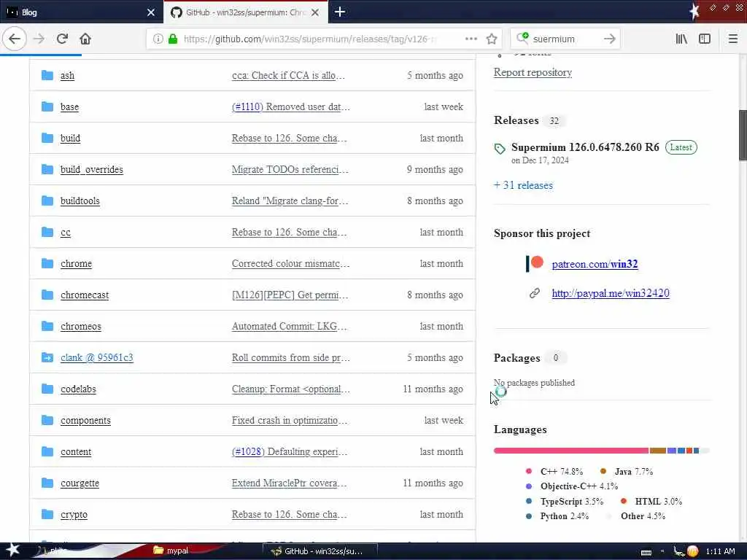Open the crypto folder
This screenshot has height=560, width=747.
[x=74, y=515]
